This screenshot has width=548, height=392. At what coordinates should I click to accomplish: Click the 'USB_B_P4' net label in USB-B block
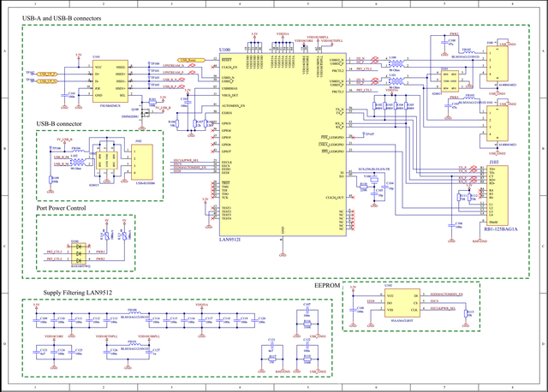61,157
